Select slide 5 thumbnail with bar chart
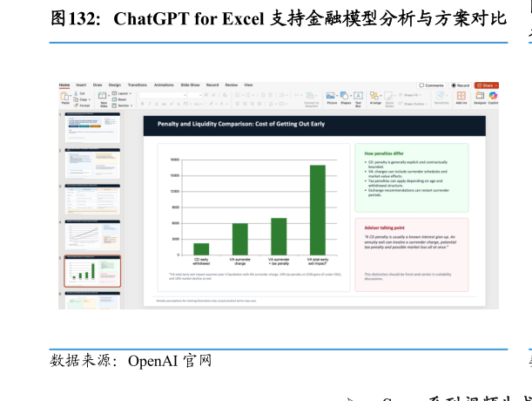Screen dimensions: 532x401 coord(92,271)
